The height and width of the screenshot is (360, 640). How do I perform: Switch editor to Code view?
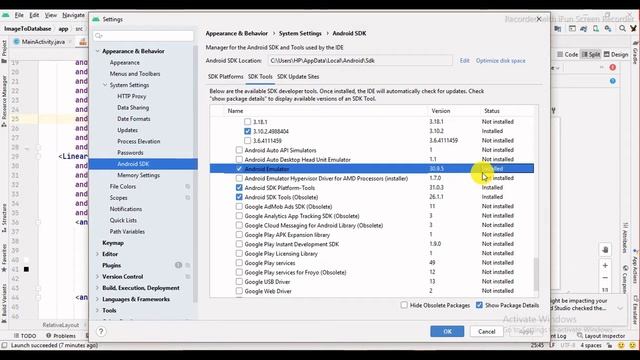pyautogui.click(x=567, y=54)
